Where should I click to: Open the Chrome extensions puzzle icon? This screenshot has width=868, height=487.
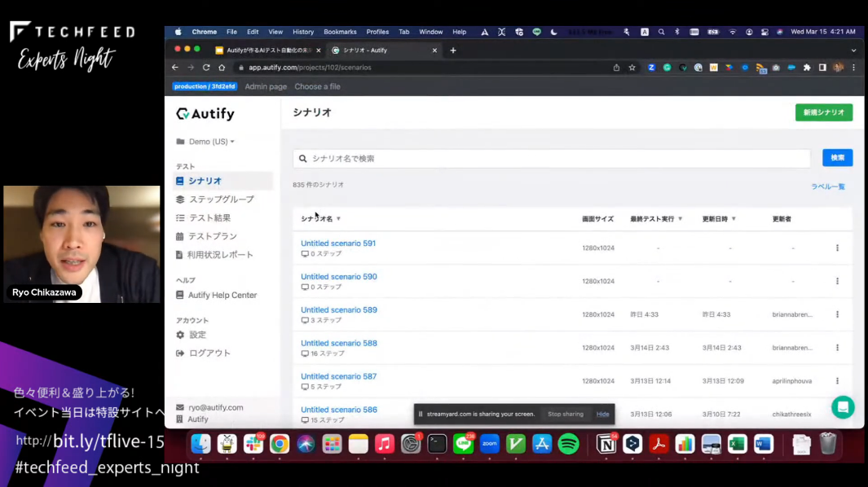[807, 68]
